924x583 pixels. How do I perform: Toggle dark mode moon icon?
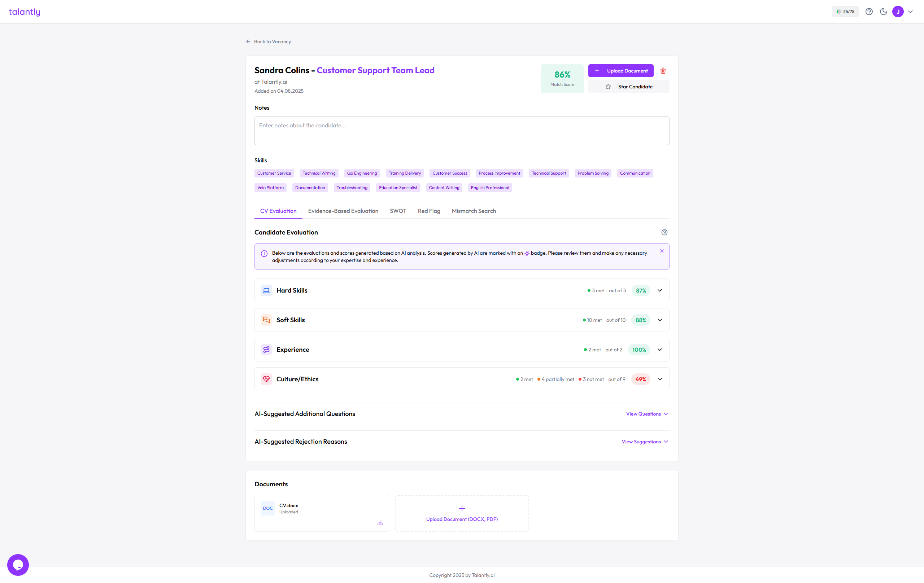pyautogui.click(x=883, y=12)
